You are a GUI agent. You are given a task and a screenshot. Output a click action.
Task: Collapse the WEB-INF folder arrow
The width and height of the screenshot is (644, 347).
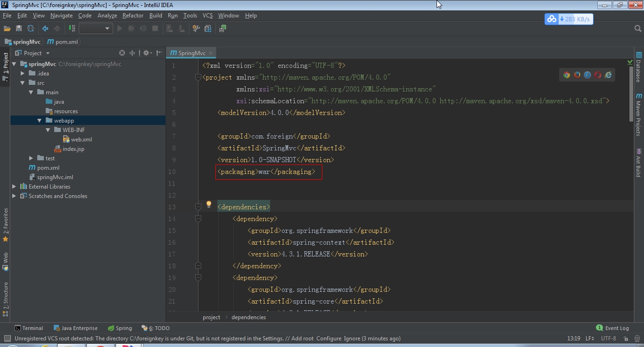48,130
